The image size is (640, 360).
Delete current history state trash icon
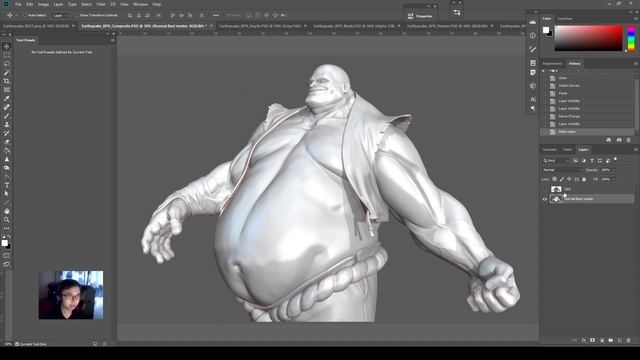click(629, 140)
